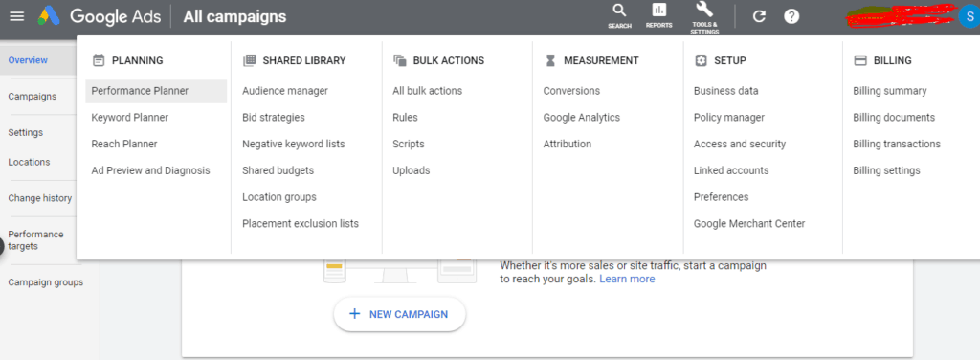Image resolution: width=980 pixels, height=360 pixels.
Task: Click the All campaigns title
Action: pyautogui.click(x=234, y=17)
